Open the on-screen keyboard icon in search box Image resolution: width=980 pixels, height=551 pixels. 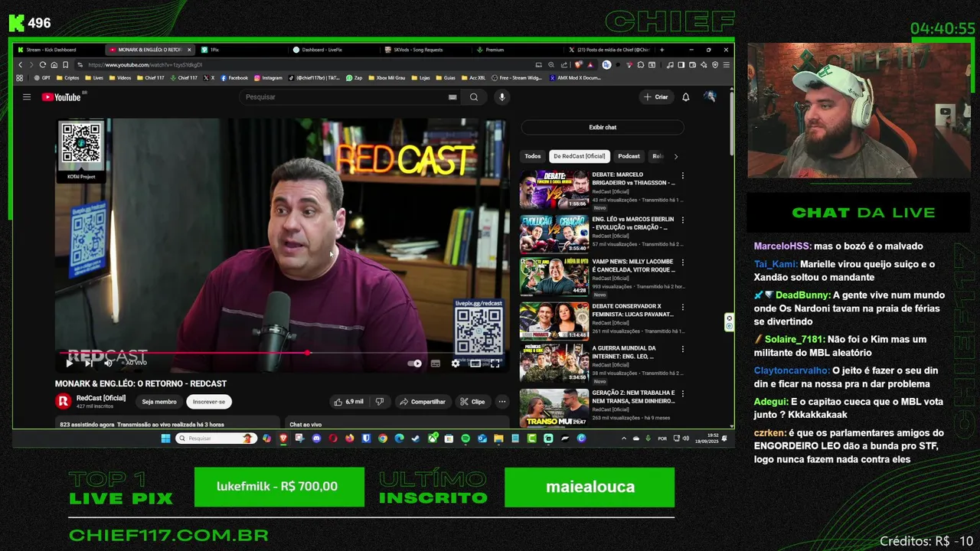point(452,97)
